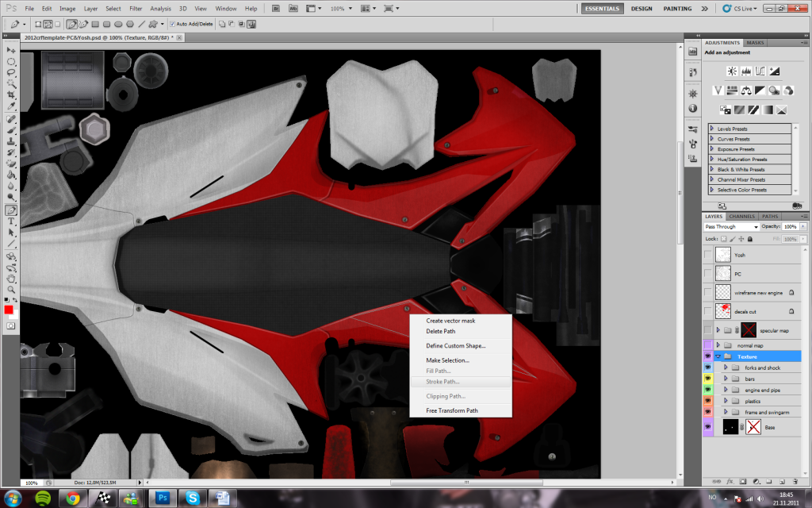This screenshot has width=812, height=508.
Task: Open CS Live menu button
Action: click(x=740, y=9)
